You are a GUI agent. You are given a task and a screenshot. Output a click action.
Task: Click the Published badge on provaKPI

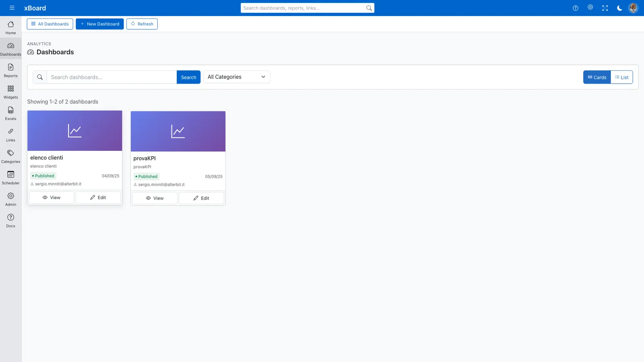click(147, 177)
